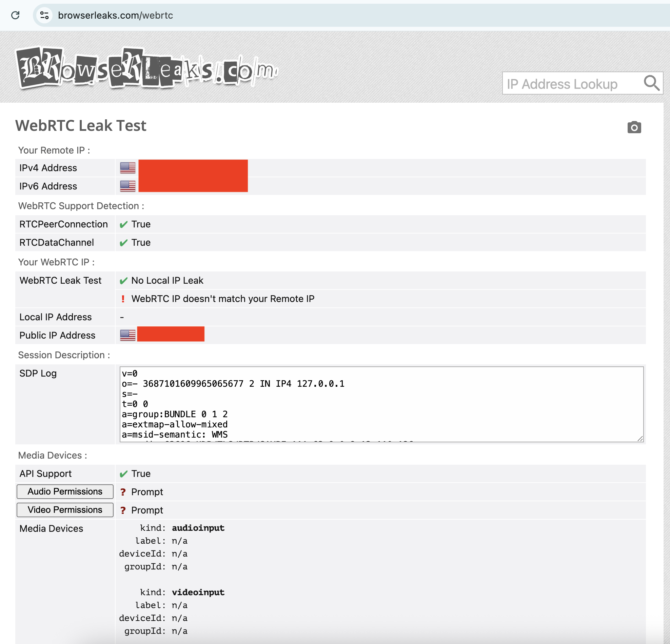Open site permissions icon in the address bar
670x644 pixels.
pyautogui.click(x=44, y=15)
